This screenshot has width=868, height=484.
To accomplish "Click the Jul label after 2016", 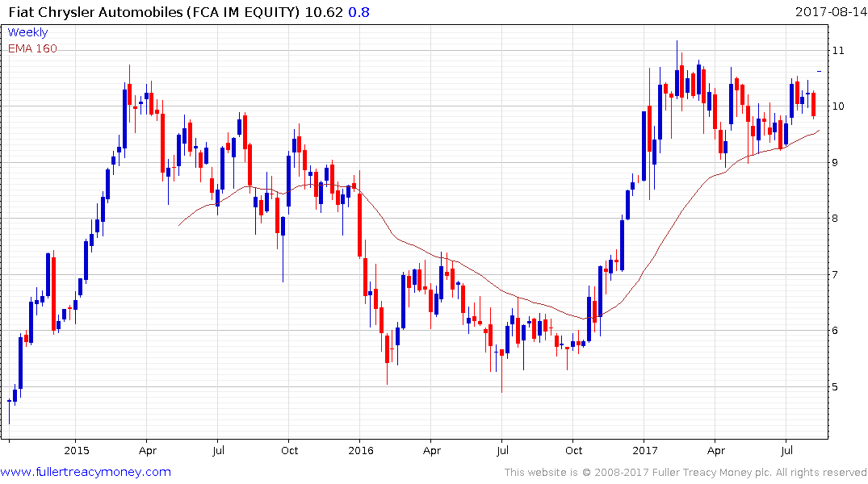I will (503, 450).
